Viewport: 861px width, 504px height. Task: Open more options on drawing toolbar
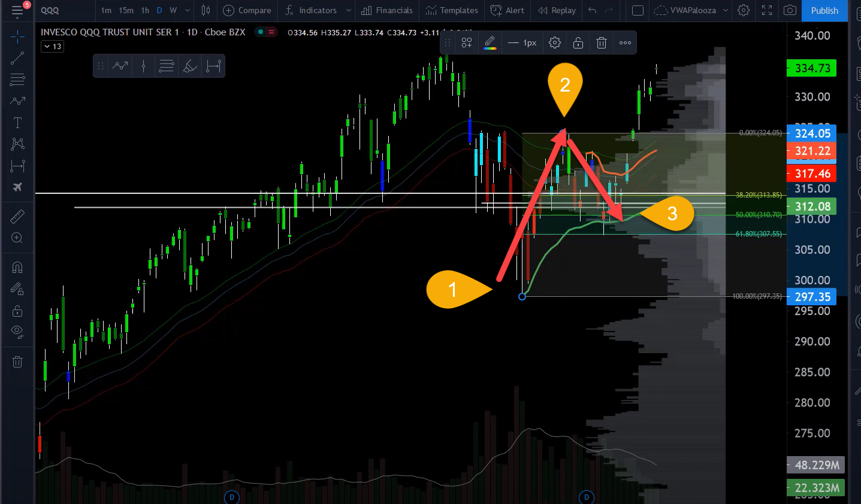click(x=625, y=42)
